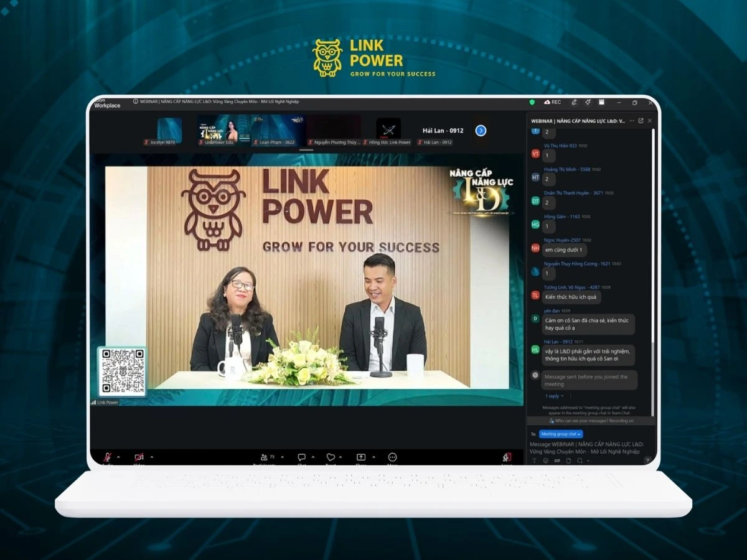This screenshot has height=560, width=747.
Task: Click the 'Cảm ơn cô San đã chia sẻ' message
Action: pos(588,324)
